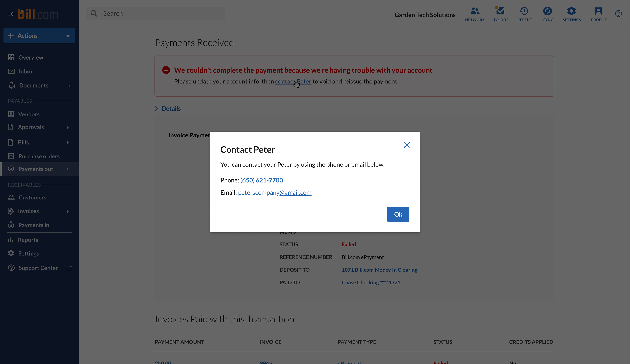Expand the Bills submenu arrow
The height and width of the screenshot is (364, 630).
point(68,143)
